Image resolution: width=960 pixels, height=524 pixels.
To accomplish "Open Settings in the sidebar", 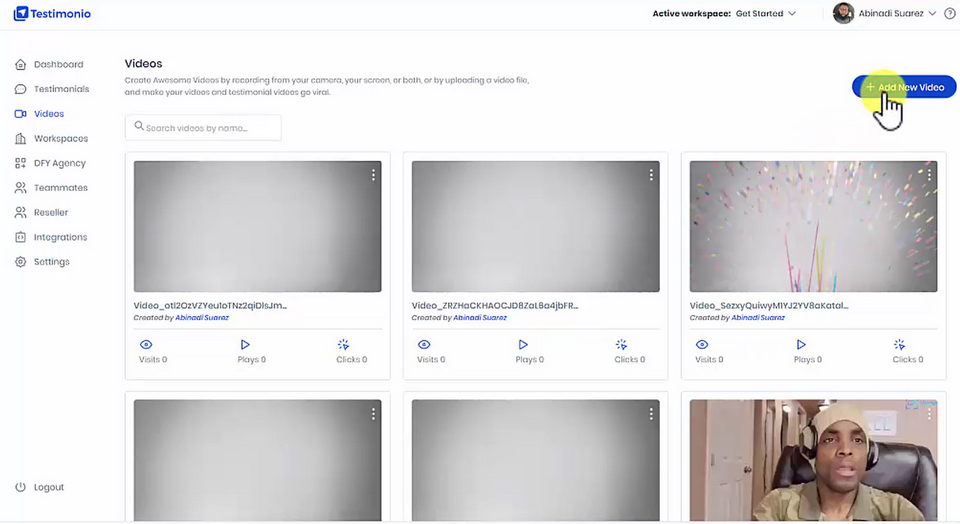I will pos(51,262).
